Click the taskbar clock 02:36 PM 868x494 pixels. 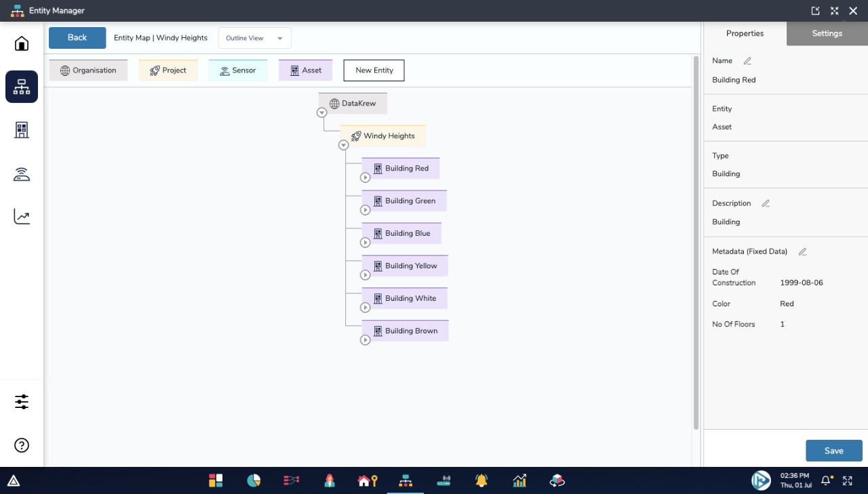[x=795, y=476]
